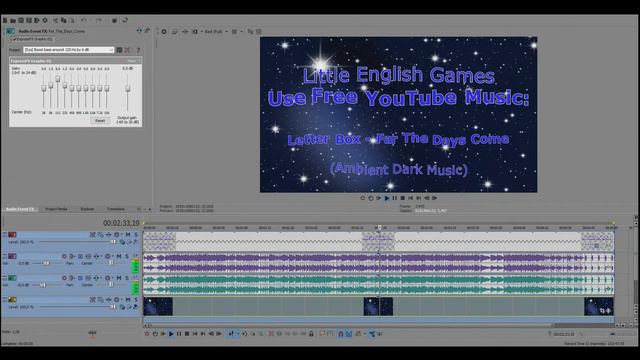Mute the teal audio track
The height and width of the screenshot is (360, 640).
pyautogui.click(x=119, y=278)
